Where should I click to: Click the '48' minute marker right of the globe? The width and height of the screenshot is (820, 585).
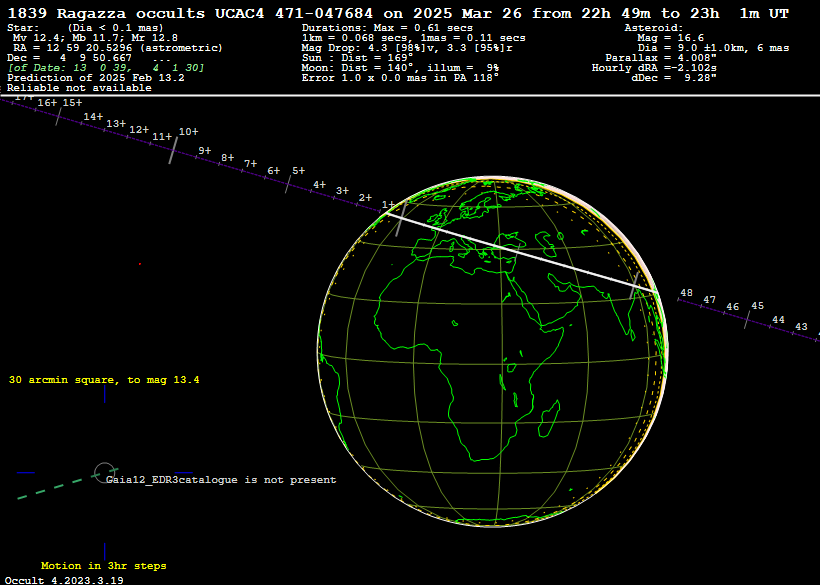pos(687,293)
